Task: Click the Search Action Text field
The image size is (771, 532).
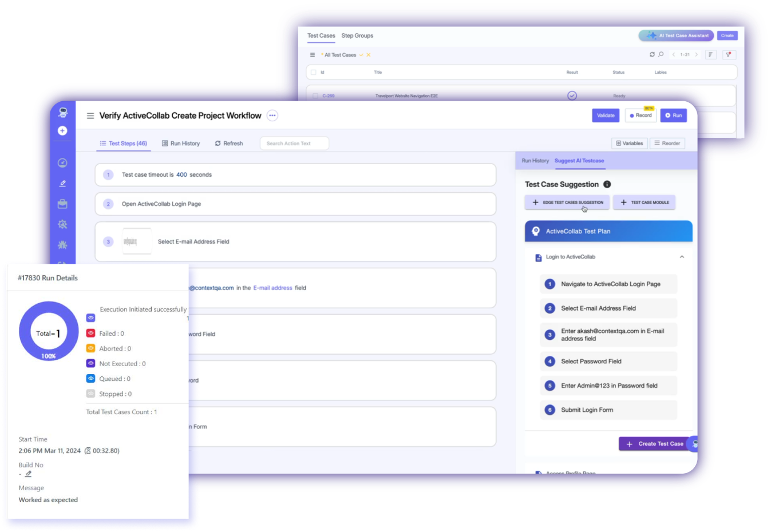Action: 294,144
